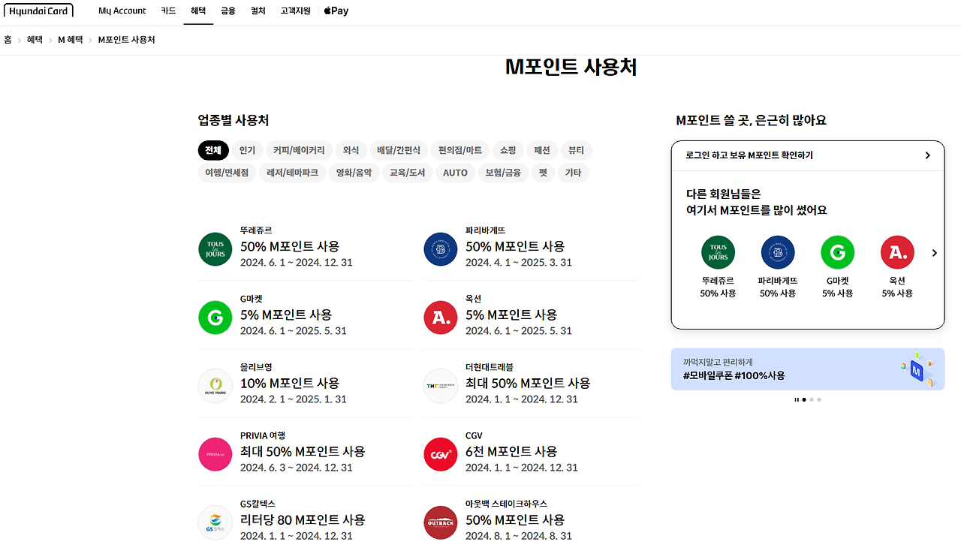961x560 pixels.
Task: Open the 혜택 menu
Action: [x=198, y=11]
